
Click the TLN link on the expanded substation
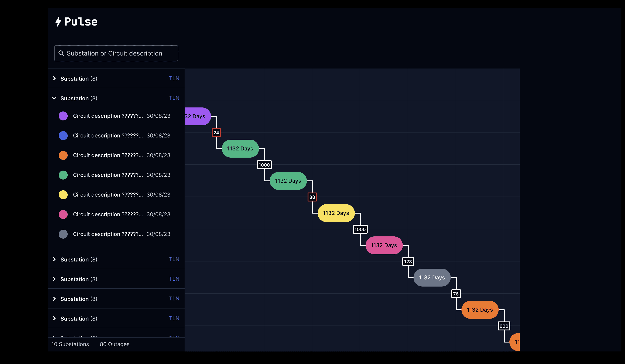click(x=174, y=98)
